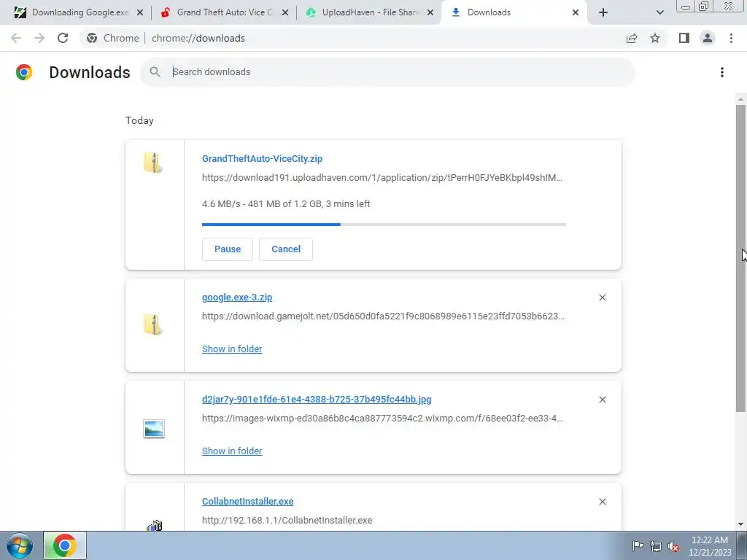
Task: Open the GrandTheftAuto-ViceCity.zip link
Action: point(262,158)
